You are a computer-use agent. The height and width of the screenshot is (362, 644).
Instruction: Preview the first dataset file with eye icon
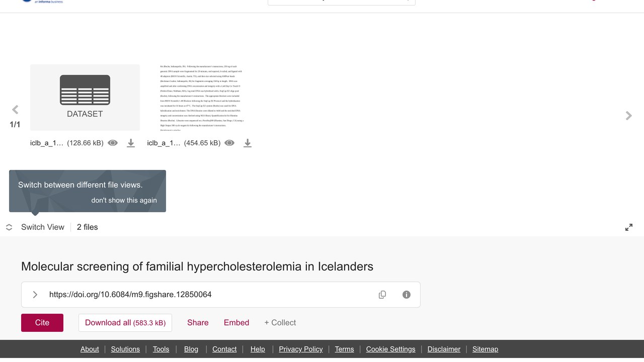pyautogui.click(x=113, y=143)
